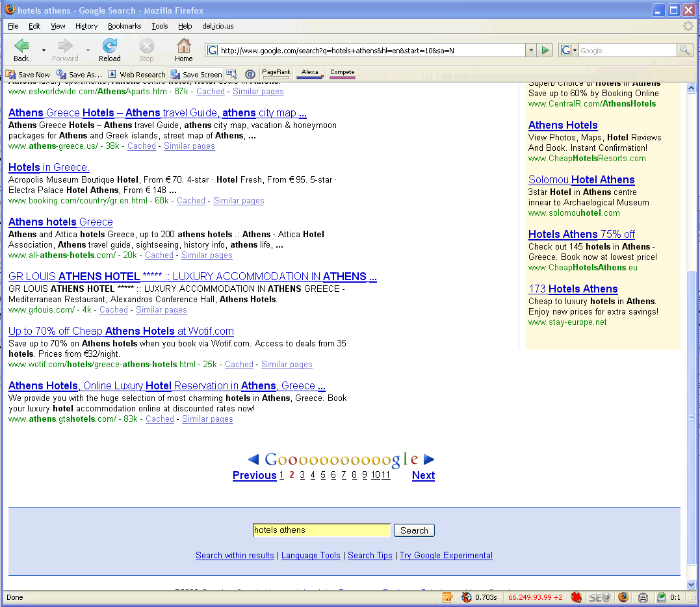The image size is (700, 607).
Task: Click the site favicon in the address bar
Action: (213, 51)
